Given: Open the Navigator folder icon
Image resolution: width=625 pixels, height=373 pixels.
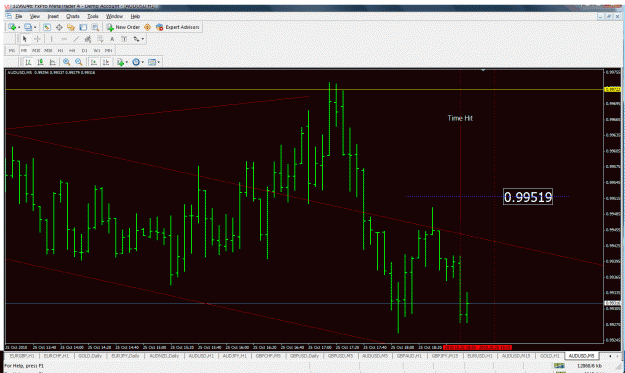Looking at the screenshot, I should pyautogui.click(x=71, y=27).
